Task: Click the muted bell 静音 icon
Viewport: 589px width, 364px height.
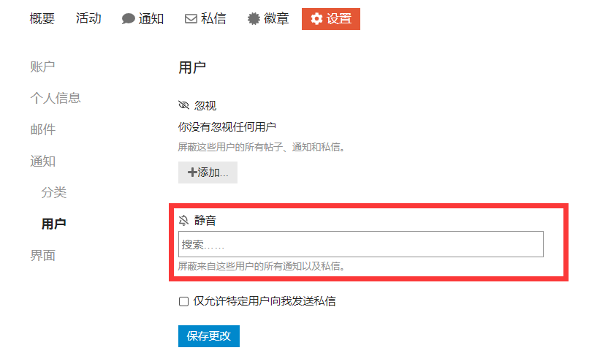Action: pos(183,220)
